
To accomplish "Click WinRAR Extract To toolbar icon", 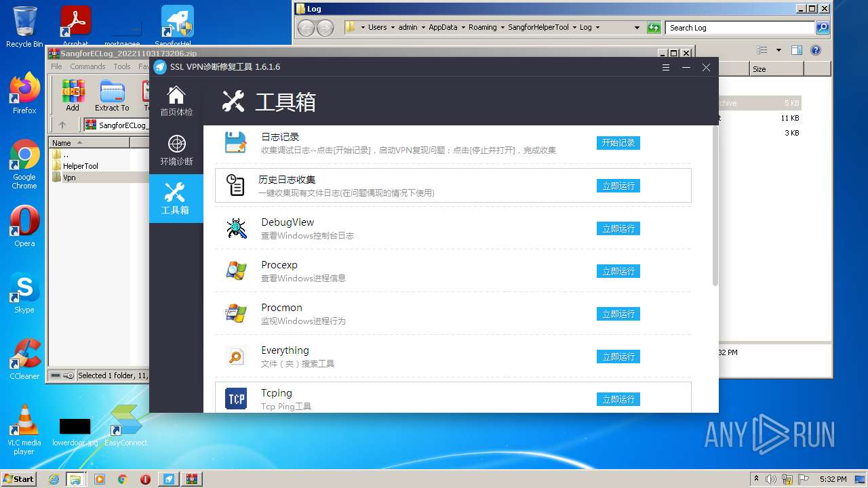I will pyautogui.click(x=112, y=96).
